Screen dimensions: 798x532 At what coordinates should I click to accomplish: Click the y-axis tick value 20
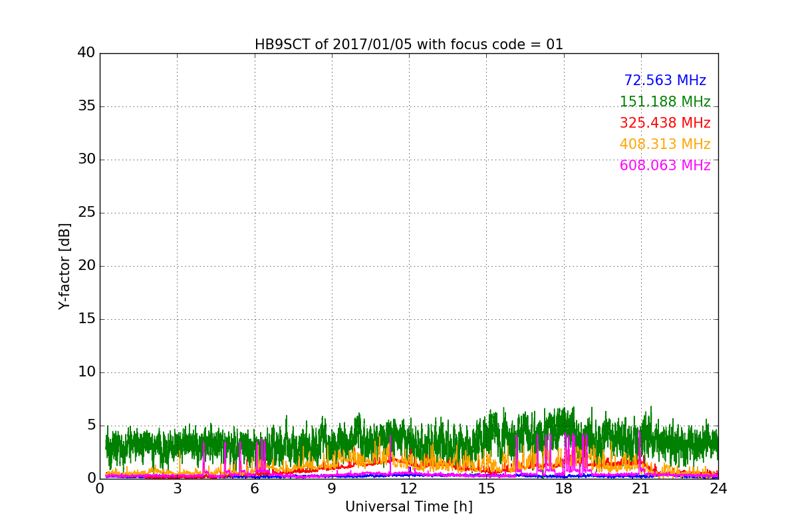(86, 265)
